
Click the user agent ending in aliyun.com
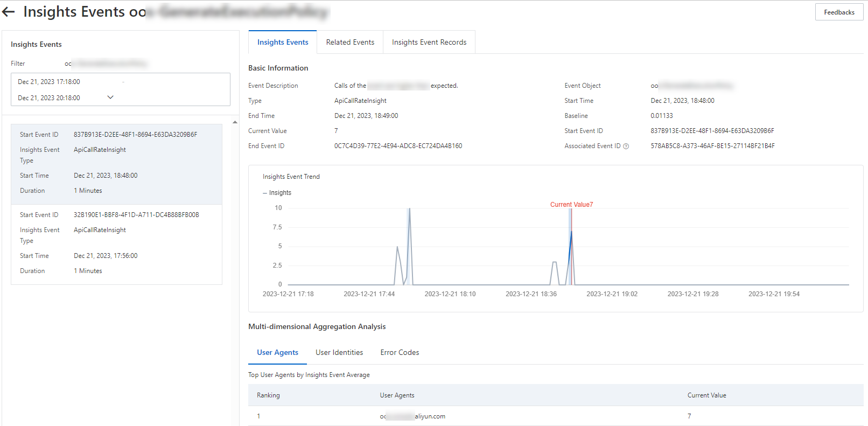point(412,416)
